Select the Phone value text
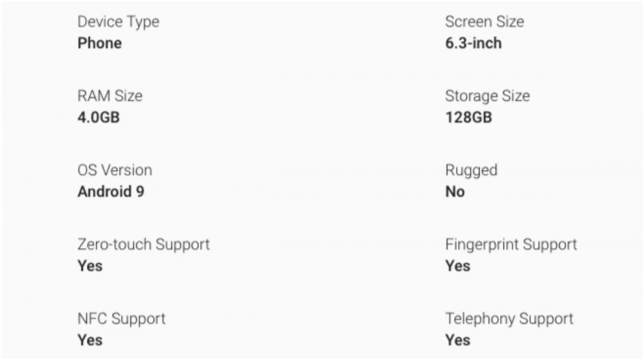This screenshot has height=361, width=644. click(99, 44)
